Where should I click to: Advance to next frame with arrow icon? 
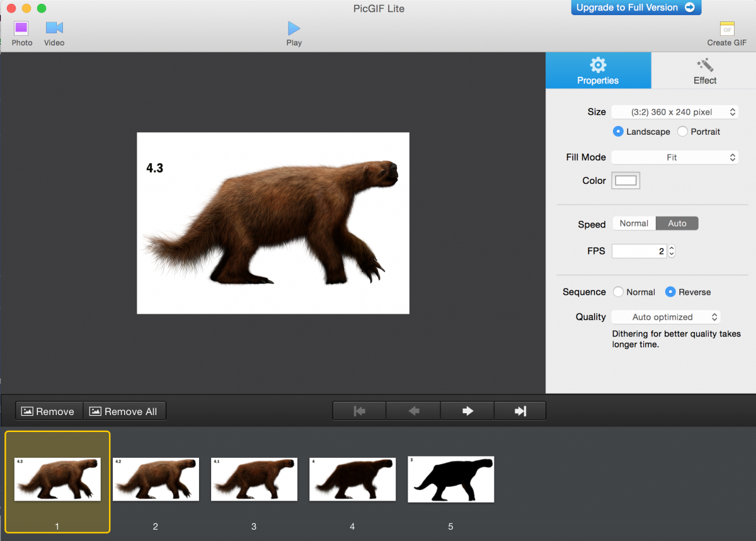point(467,410)
